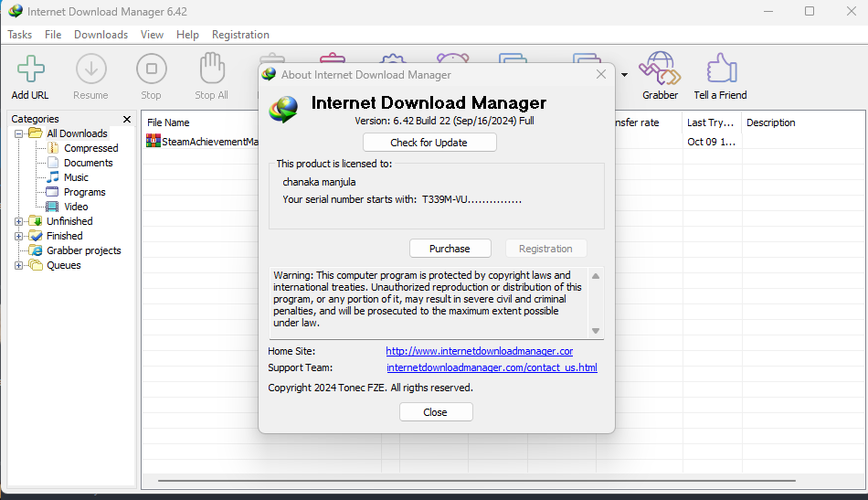
Task: Click the Check for Update button
Action: 429,143
